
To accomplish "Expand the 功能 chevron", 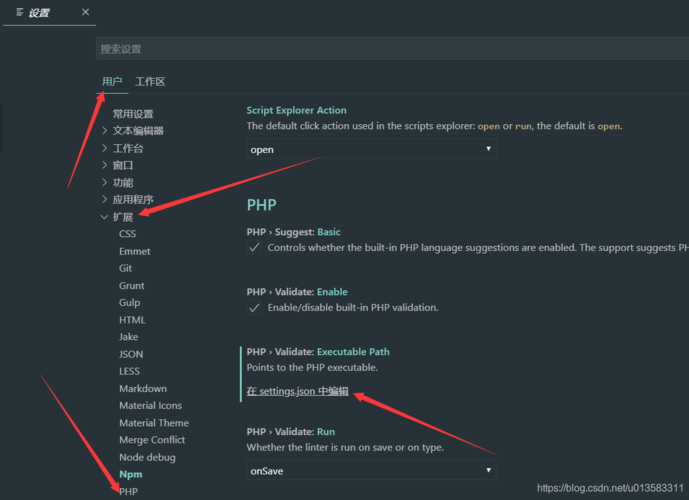I will coord(105,182).
